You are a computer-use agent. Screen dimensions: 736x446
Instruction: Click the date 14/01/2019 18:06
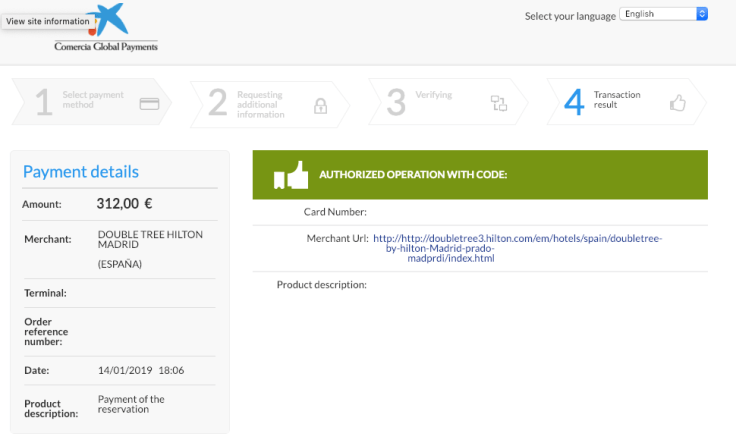(x=141, y=370)
